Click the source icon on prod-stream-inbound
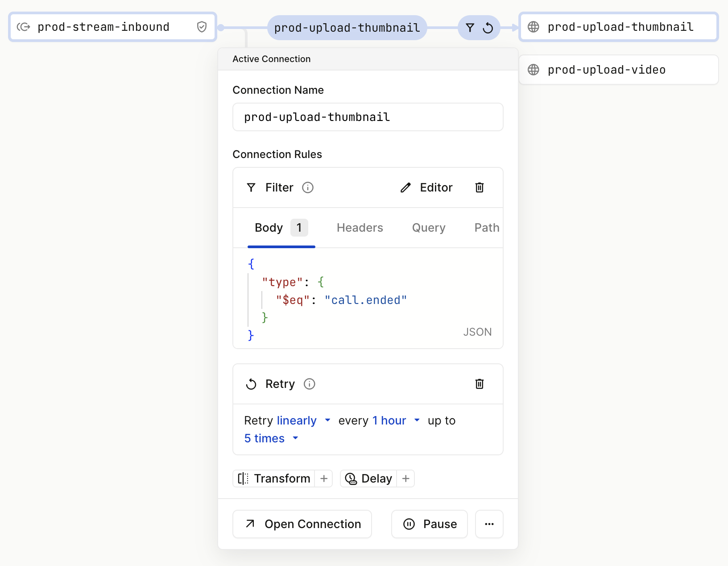Screen dimensions: 728x566 click(23, 27)
